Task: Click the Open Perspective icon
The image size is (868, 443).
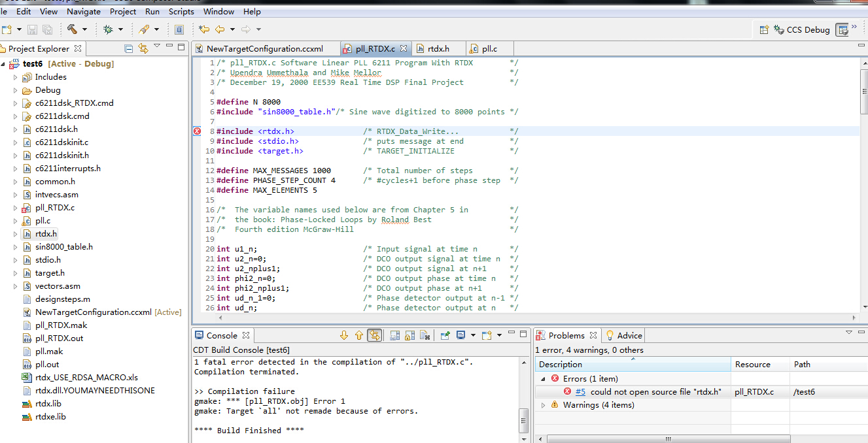Action: [x=764, y=29]
